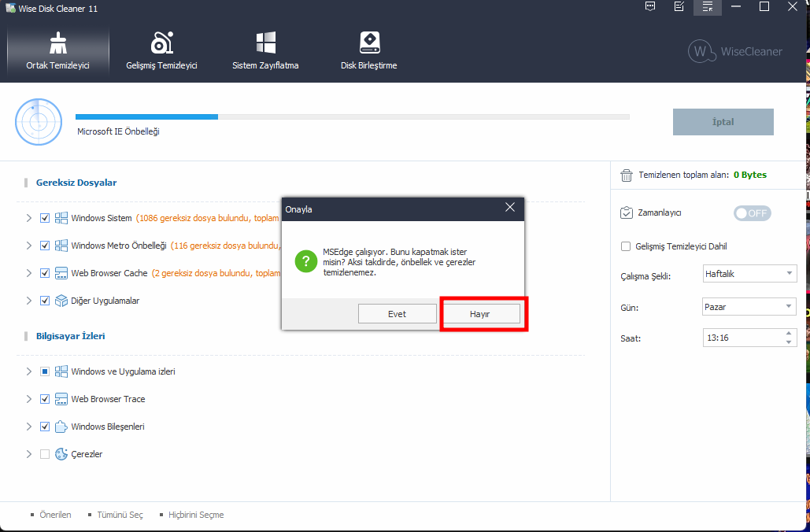The height and width of the screenshot is (532, 810).
Task: Click the radar scan icon
Action: click(39, 122)
